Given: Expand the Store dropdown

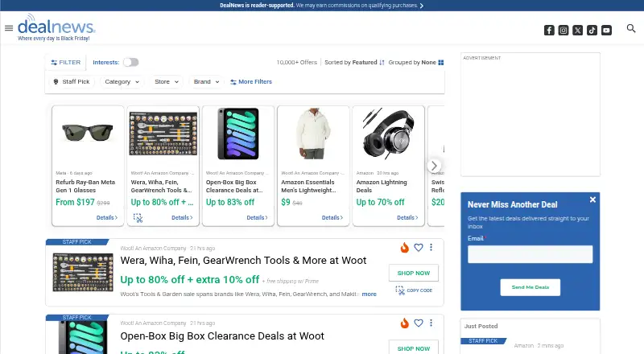Looking at the screenshot, I should (x=167, y=82).
